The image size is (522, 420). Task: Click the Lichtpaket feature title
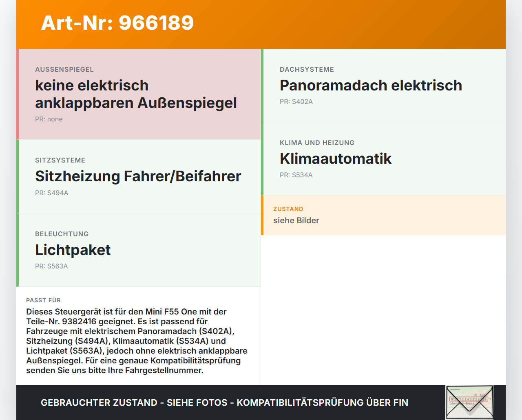[x=73, y=250]
